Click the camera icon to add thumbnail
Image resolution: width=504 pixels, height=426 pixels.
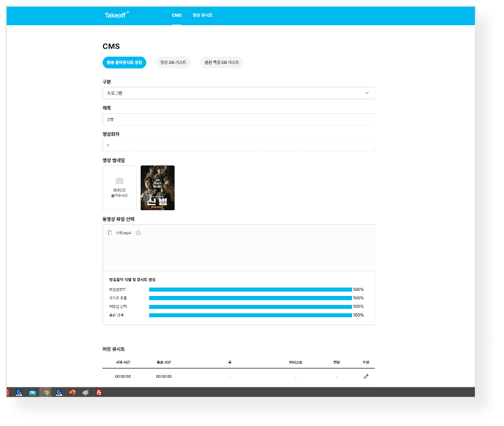tap(119, 181)
